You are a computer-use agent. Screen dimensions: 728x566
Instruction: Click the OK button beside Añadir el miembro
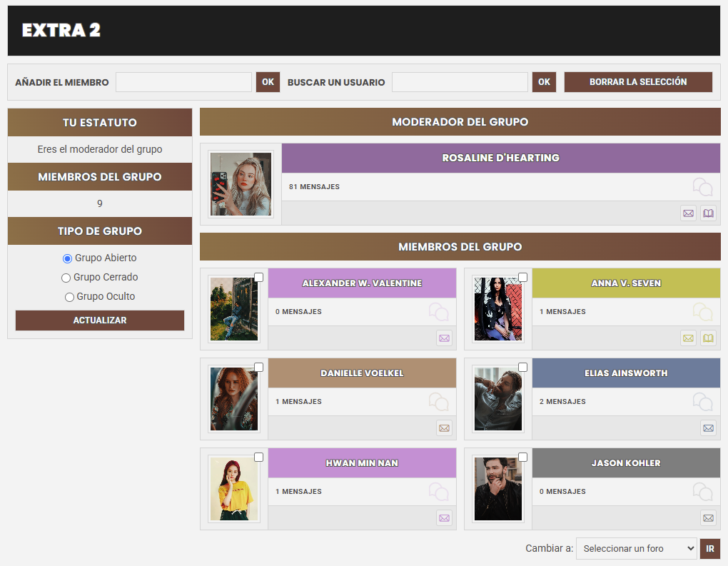(x=268, y=82)
